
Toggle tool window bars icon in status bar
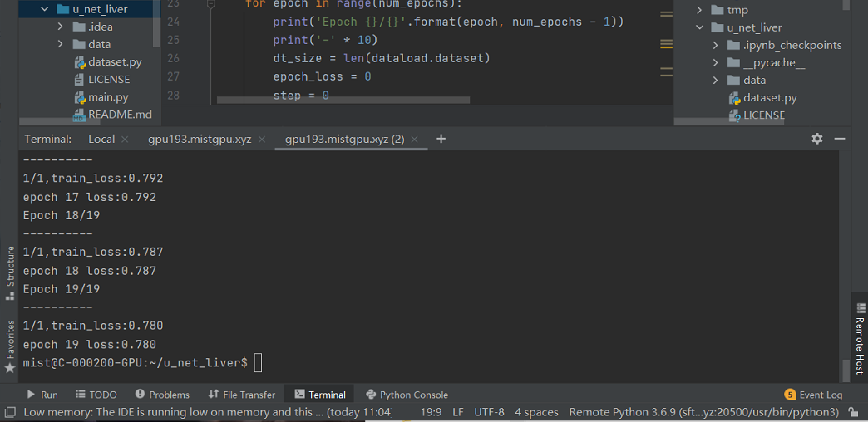point(9,412)
